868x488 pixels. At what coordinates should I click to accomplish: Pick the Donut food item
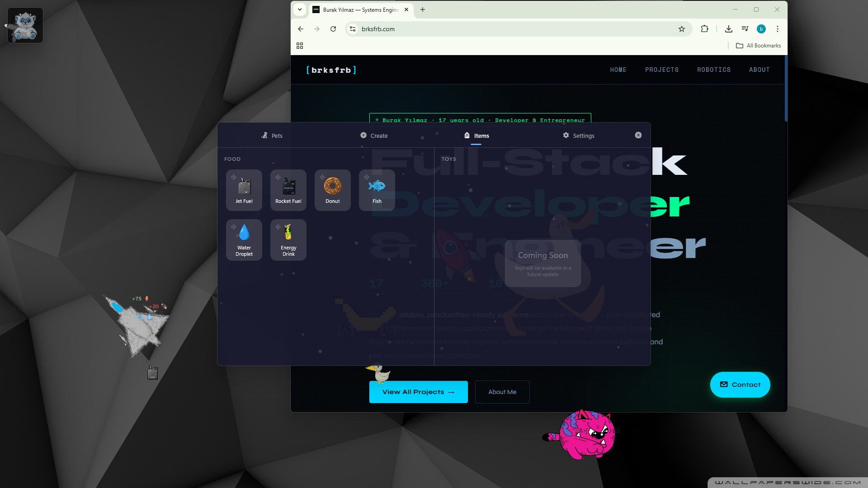coord(333,190)
